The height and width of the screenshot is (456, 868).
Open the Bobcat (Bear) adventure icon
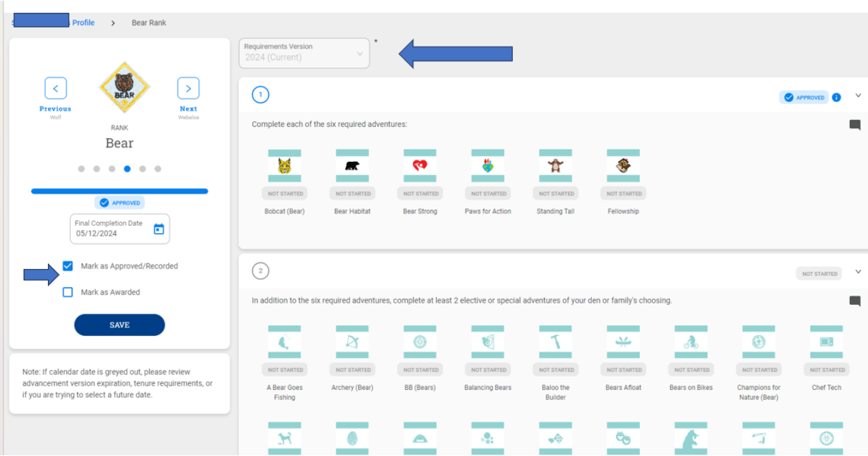284,166
